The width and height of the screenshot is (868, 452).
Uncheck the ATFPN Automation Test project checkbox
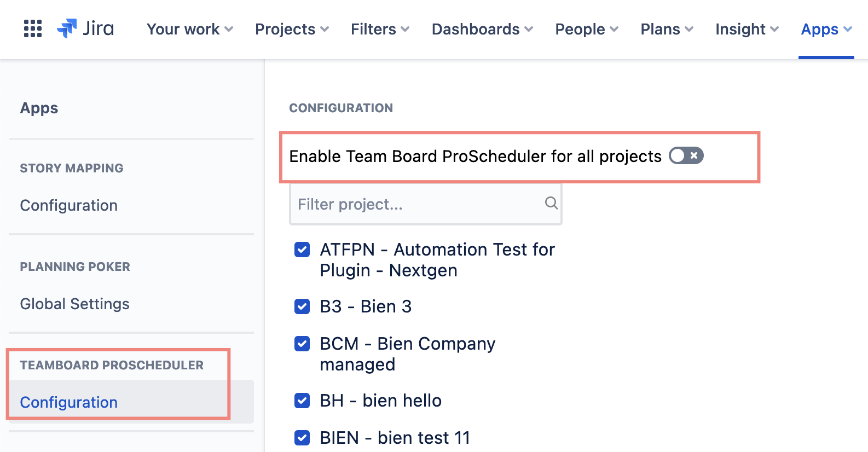pos(302,250)
